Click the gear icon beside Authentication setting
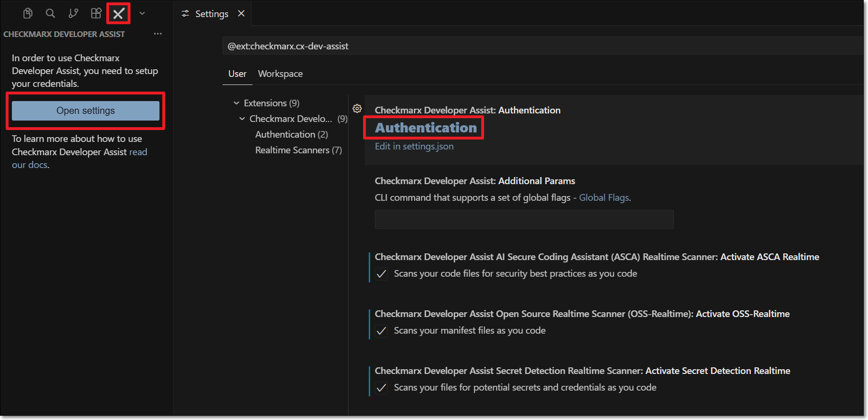Image resolution: width=868 pixels, height=420 pixels. point(357,109)
